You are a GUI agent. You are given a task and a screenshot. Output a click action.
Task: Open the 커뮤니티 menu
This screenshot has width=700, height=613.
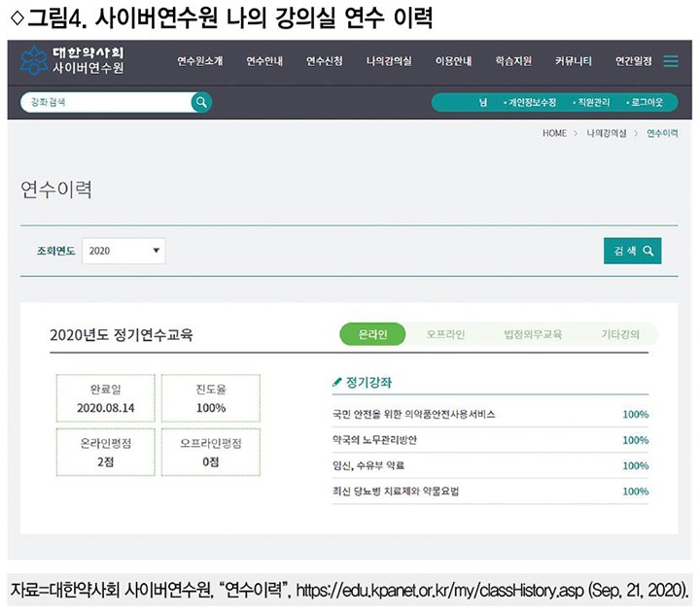pyautogui.click(x=574, y=60)
